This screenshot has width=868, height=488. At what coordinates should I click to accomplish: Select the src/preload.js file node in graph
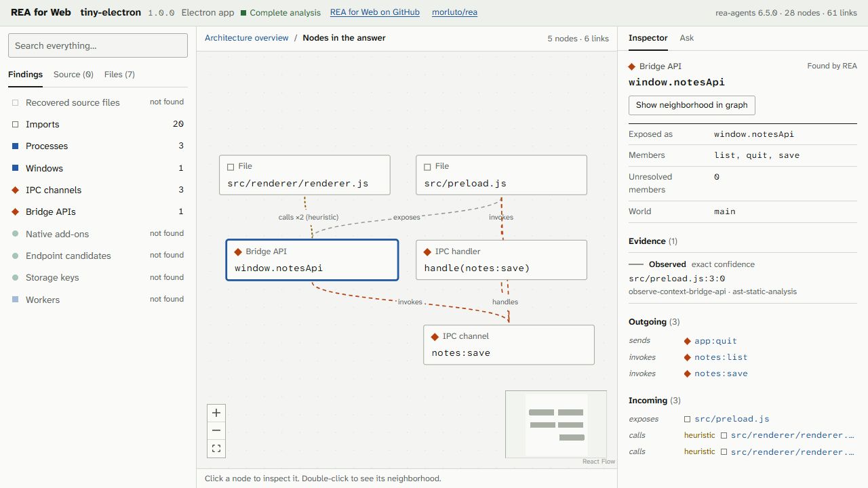(501, 176)
